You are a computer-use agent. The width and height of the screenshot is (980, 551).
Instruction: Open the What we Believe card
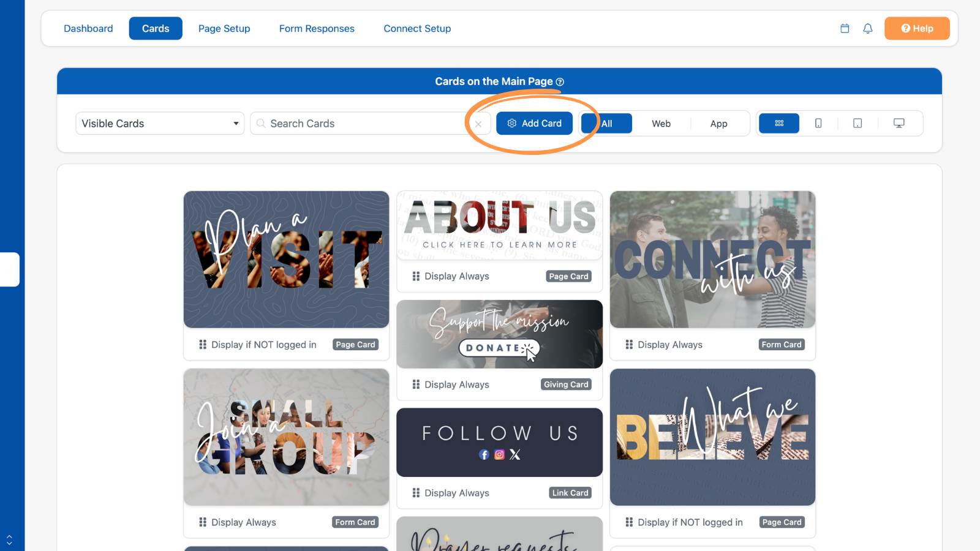click(x=712, y=437)
